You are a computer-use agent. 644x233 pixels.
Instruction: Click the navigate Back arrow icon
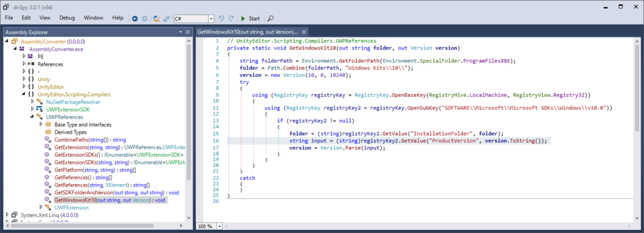[135, 18]
